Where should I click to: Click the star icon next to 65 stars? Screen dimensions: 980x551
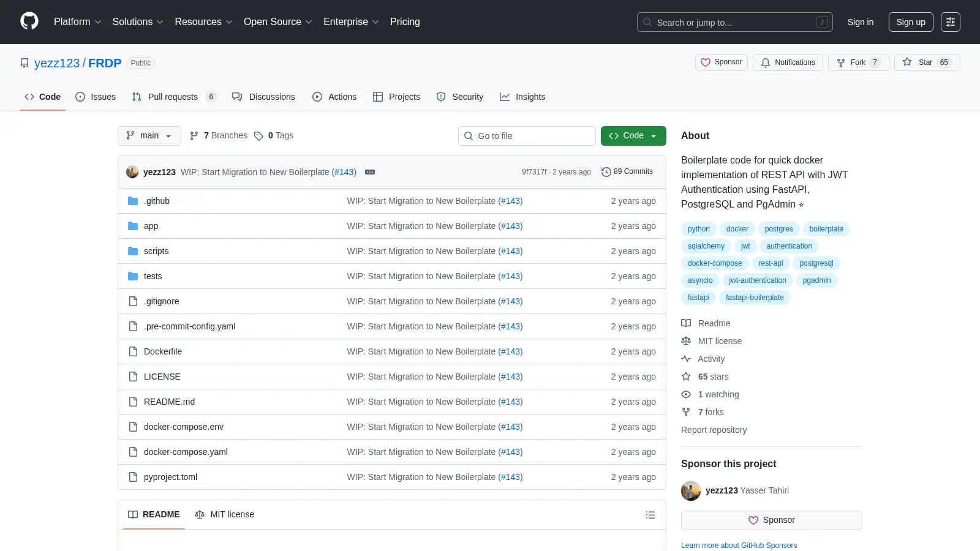tap(686, 377)
